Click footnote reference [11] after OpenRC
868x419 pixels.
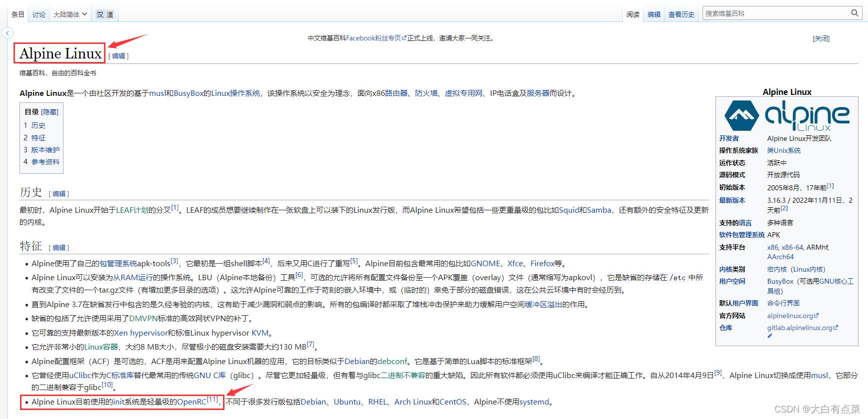point(212,399)
